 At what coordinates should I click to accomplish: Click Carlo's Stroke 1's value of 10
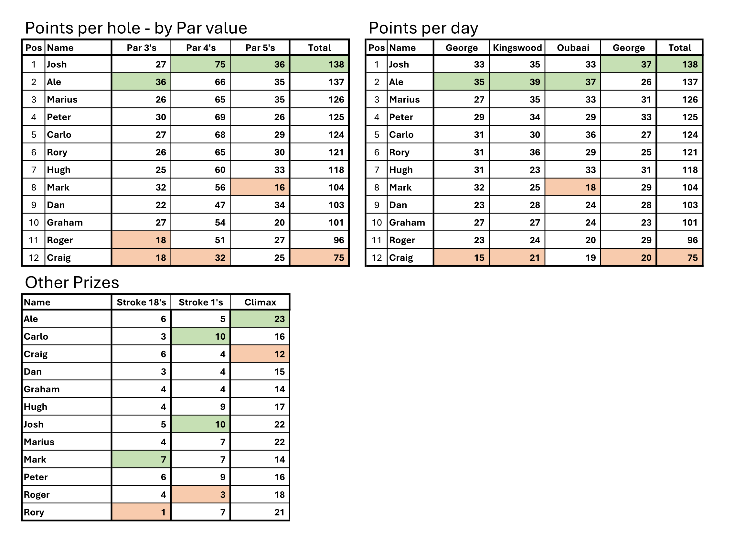pyautogui.click(x=200, y=336)
